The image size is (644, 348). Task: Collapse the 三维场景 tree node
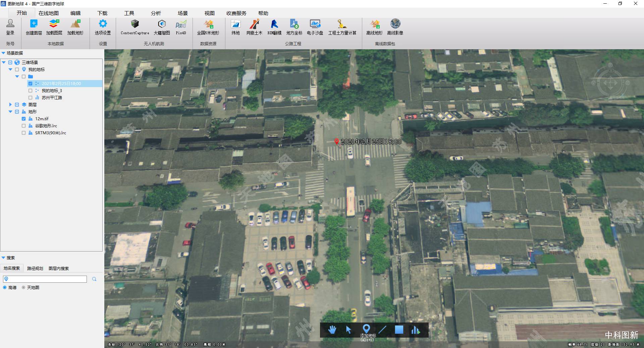4,63
